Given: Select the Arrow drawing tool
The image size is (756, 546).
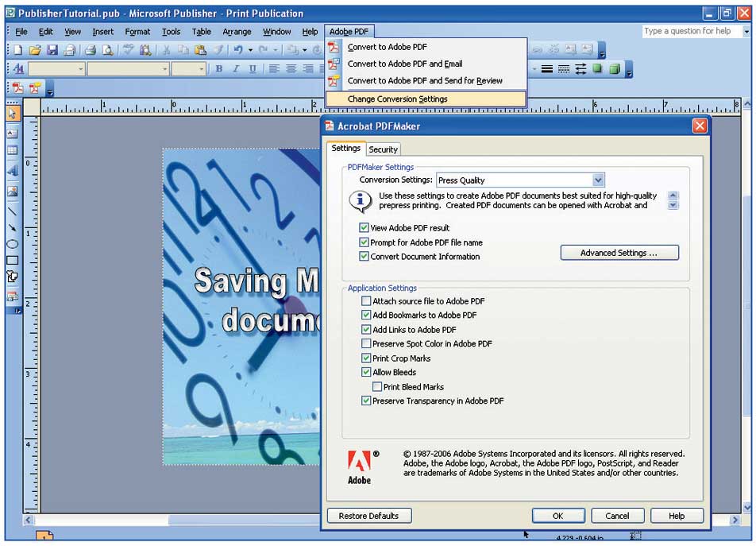Looking at the screenshot, I should coord(13,227).
